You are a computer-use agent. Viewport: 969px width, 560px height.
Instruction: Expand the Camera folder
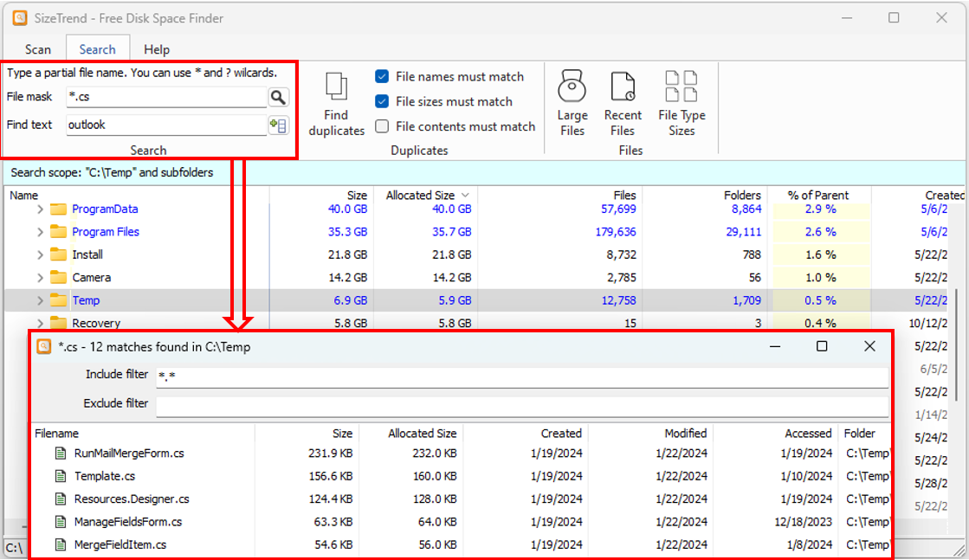40,278
